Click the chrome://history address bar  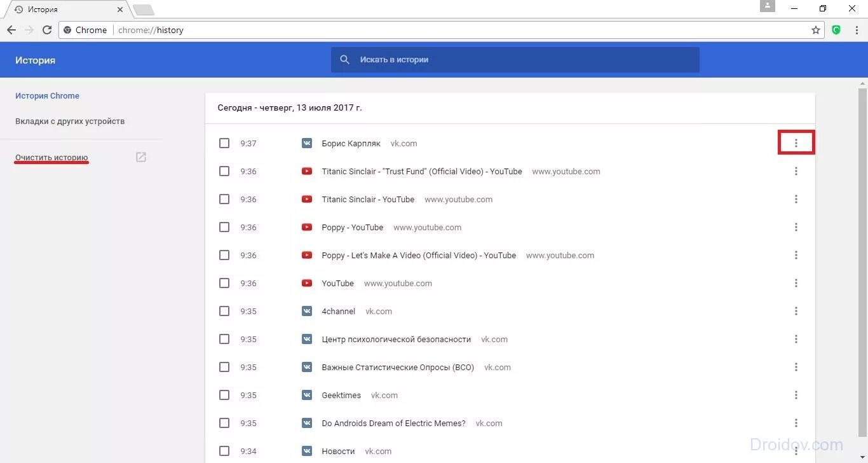(x=442, y=30)
